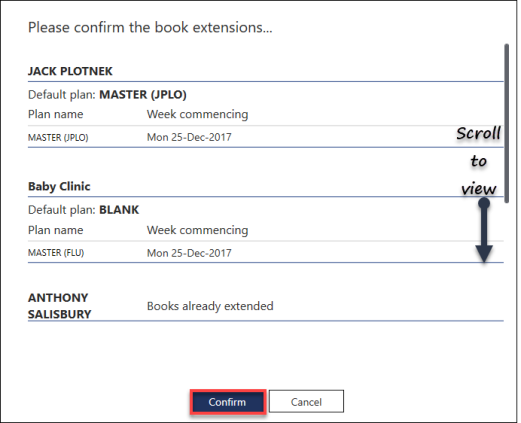521x423 pixels.
Task: Click Baby Clinic's 'Plan name' column header
Action: click(x=56, y=230)
